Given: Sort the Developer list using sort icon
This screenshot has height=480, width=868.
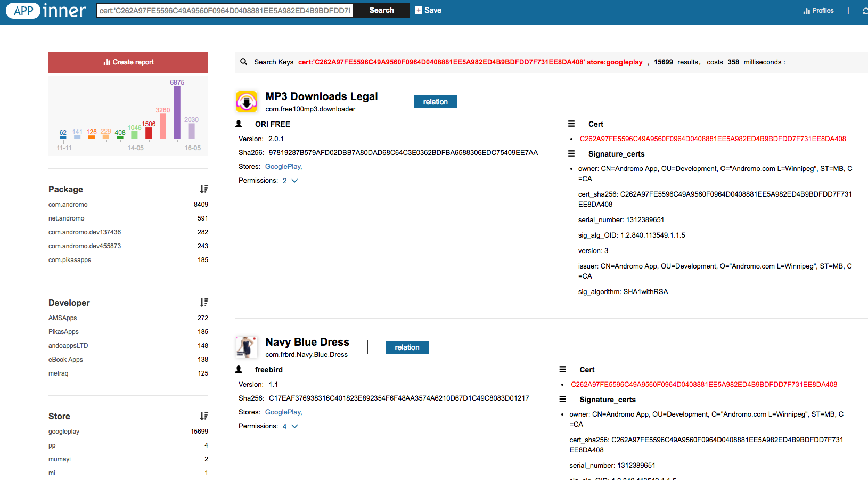Looking at the screenshot, I should pyautogui.click(x=204, y=303).
